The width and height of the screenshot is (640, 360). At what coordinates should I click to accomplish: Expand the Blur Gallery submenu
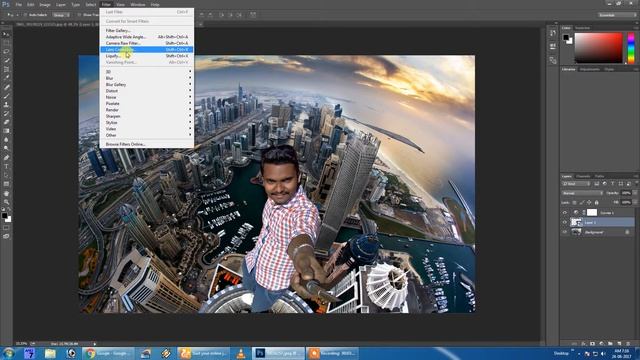coord(147,84)
